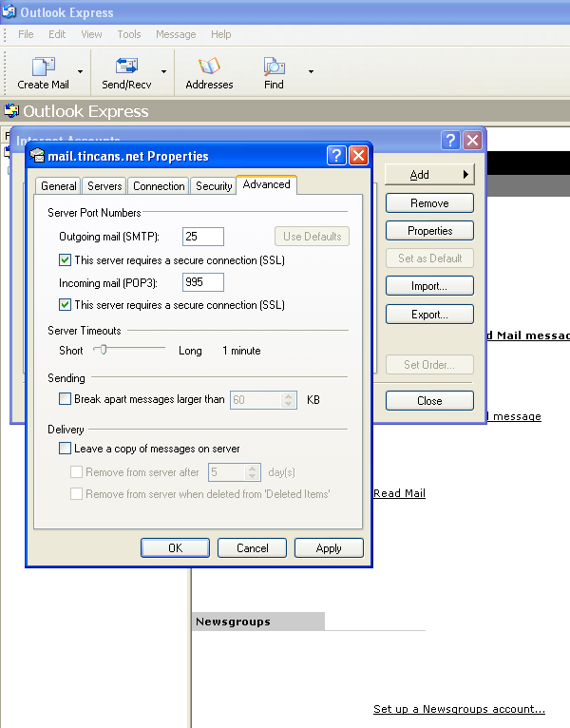Click the Outlook Express title bar icon
Image resolution: width=570 pixels, height=728 pixels.
9,11
